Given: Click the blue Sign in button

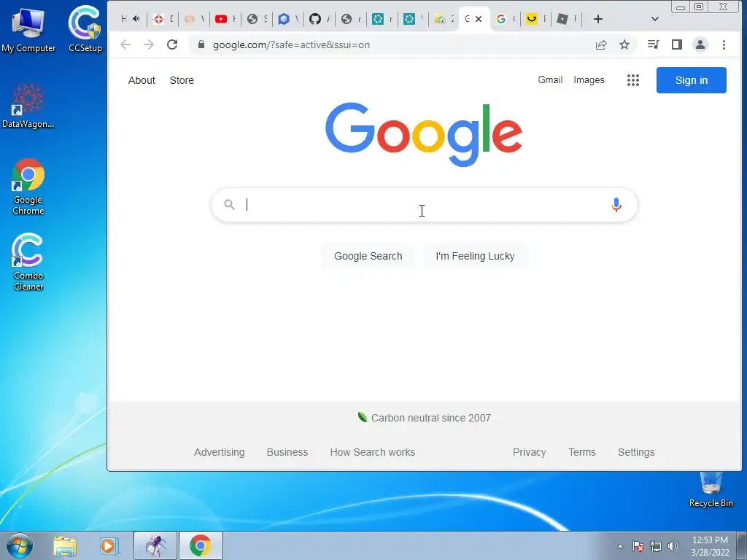Looking at the screenshot, I should pyautogui.click(x=691, y=80).
